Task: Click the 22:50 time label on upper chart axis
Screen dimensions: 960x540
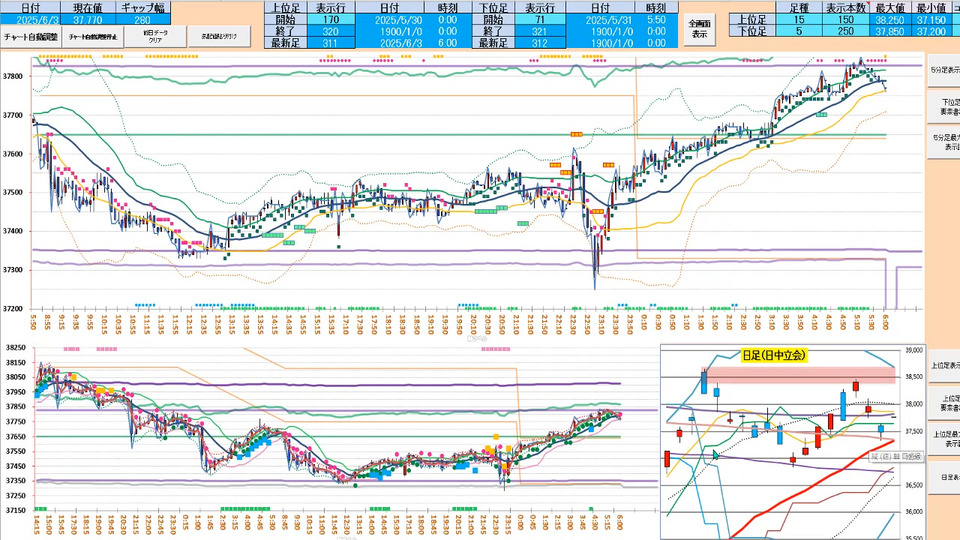Action: [587, 323]
